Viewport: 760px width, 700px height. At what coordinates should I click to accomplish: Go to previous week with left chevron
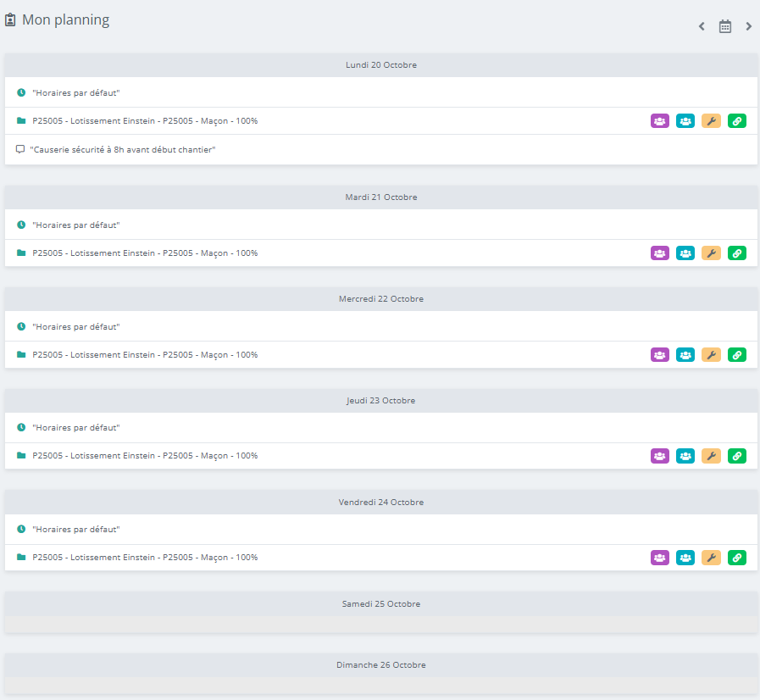702,26
